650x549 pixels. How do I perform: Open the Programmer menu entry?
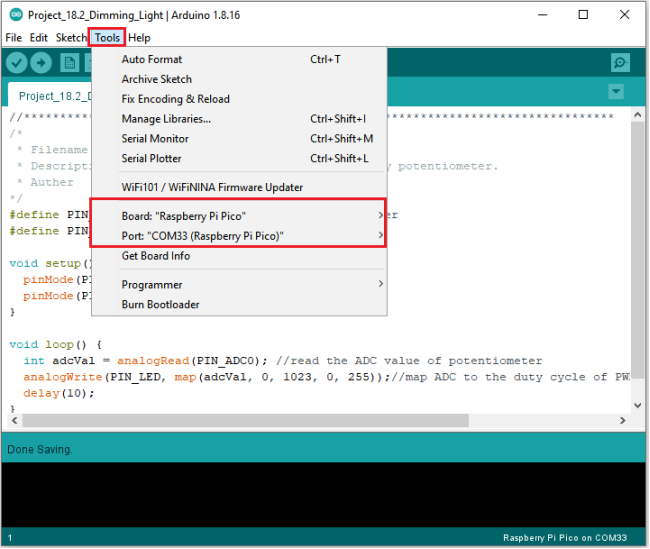[x=239, y=285]
